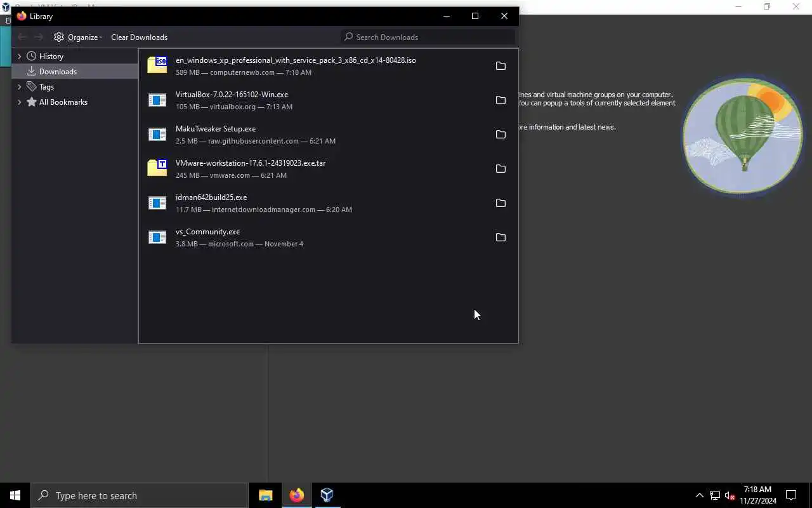Click the balloon illustration in VirtualBox window
Screen dimensions: 812x508
pyautogui.click(x=743, y=136)
